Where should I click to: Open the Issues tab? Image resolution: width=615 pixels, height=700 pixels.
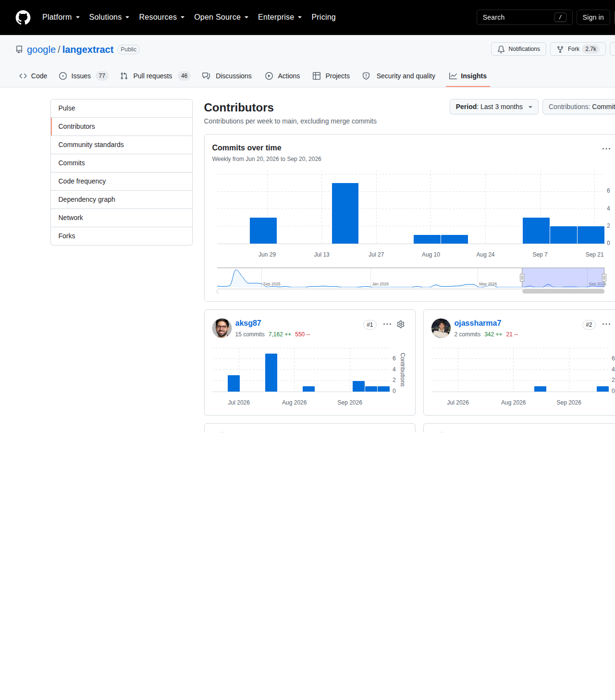[x=84, y=76]
